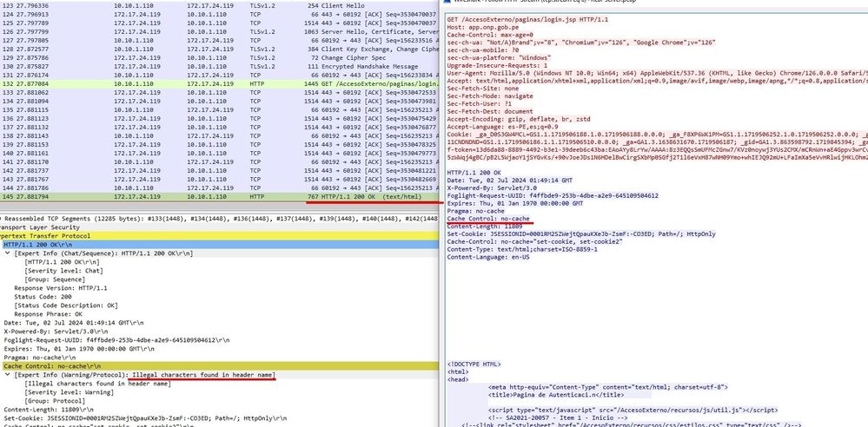Select the blue highlighted HTTP/1.1 200 OK\r\n detail row
The image size is (868, 427).
[x=219, y=245]
